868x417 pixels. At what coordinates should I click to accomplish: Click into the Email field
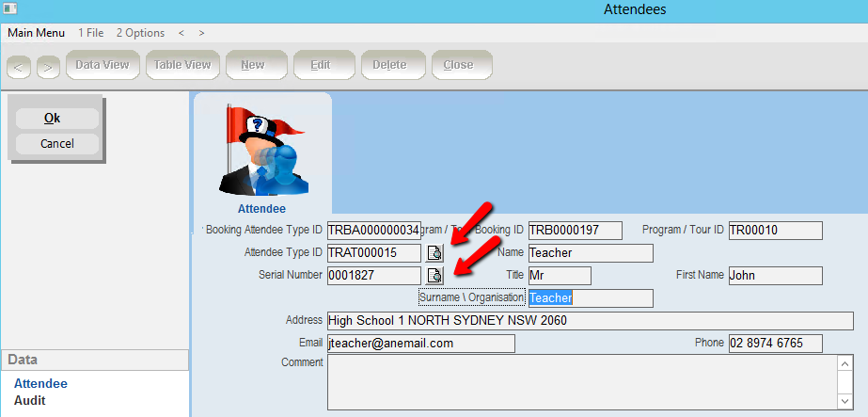[420, 344]
